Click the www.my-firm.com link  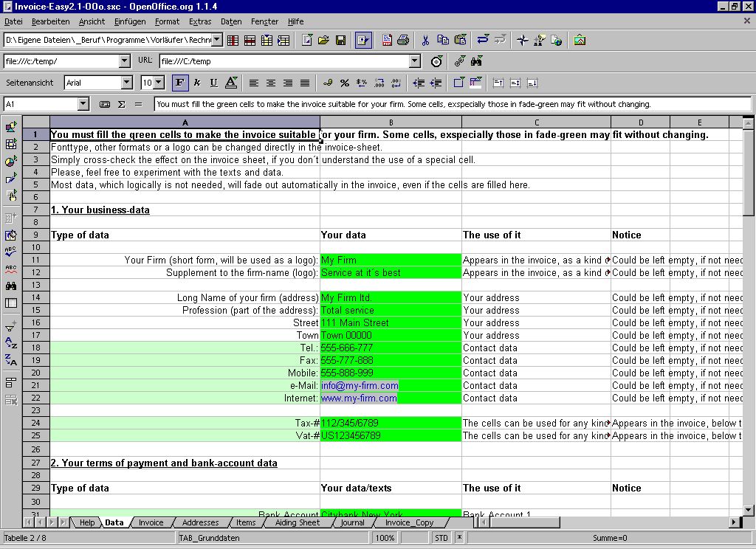coord(358,398)
